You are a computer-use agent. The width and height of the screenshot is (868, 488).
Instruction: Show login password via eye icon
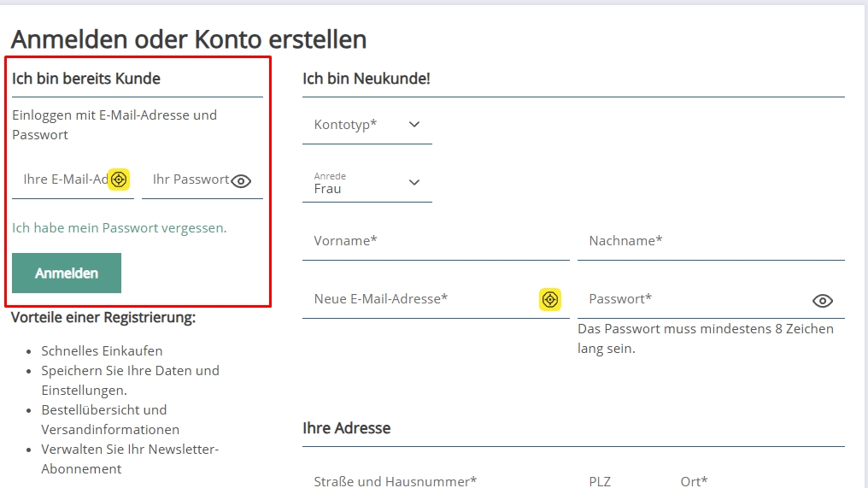tap(241, 181)
